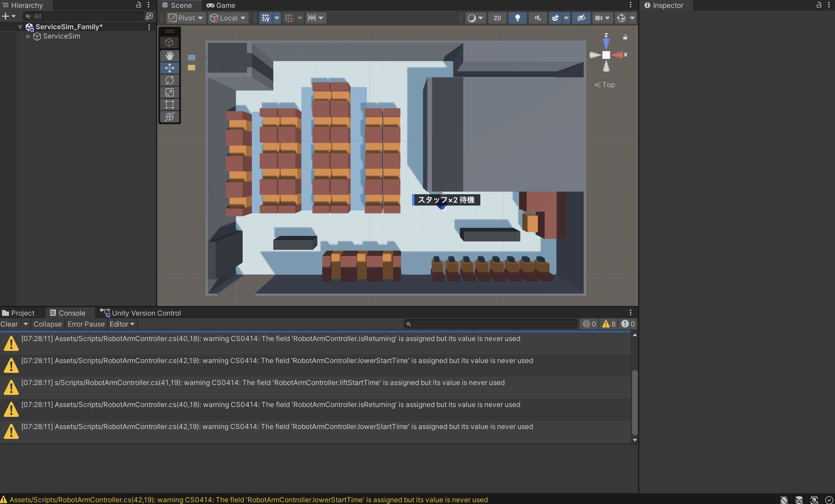Open Console panel more options menu

pos(631,312)
